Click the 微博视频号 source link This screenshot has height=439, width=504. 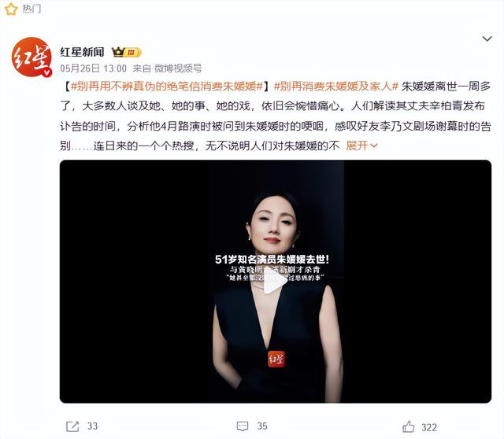pyautogui.click(x=178, y=68)
